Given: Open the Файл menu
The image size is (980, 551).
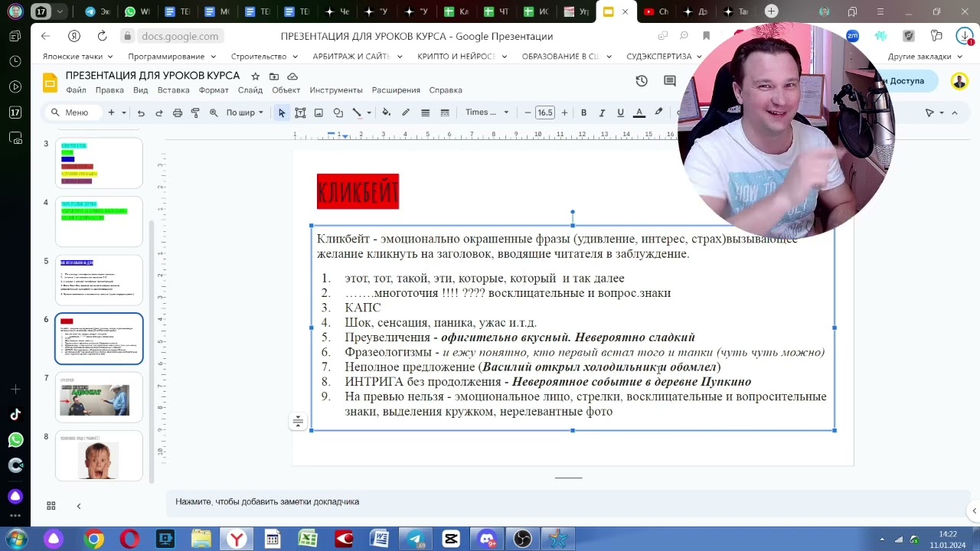Looking at the screenshot, I should coord(76,90).
